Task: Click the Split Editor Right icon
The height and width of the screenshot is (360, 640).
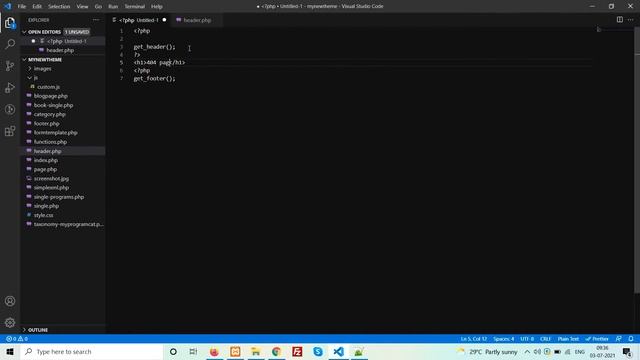Action: (x=620, y=20)
